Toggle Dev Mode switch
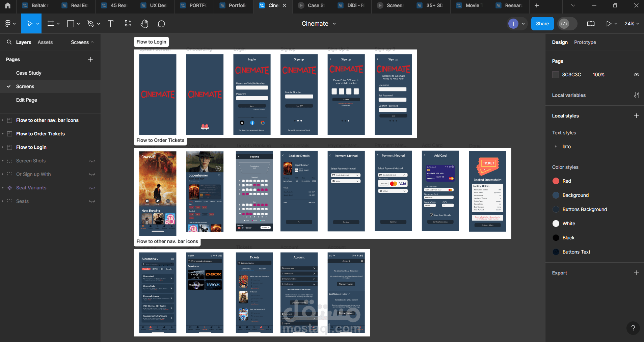This screenshot has width=644, height=342. (567, 24)
